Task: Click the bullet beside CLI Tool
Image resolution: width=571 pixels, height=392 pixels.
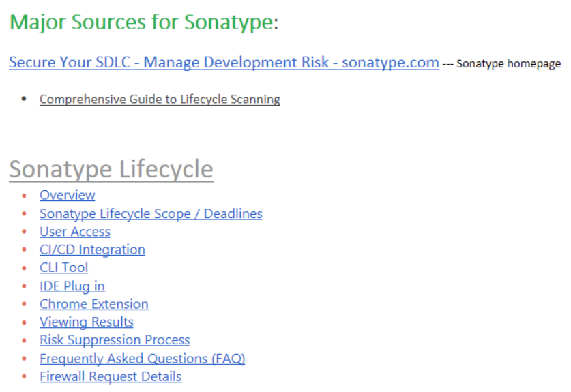Action: click(25, 268)
